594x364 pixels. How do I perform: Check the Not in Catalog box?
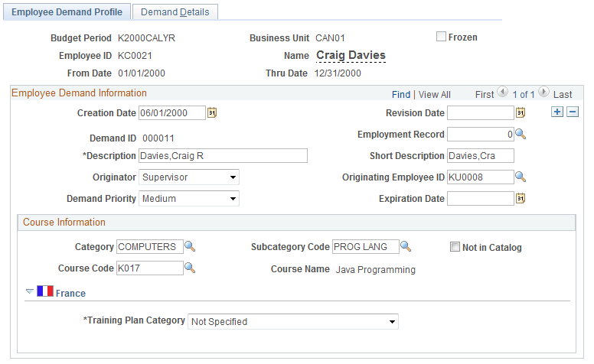coord(455,247)
